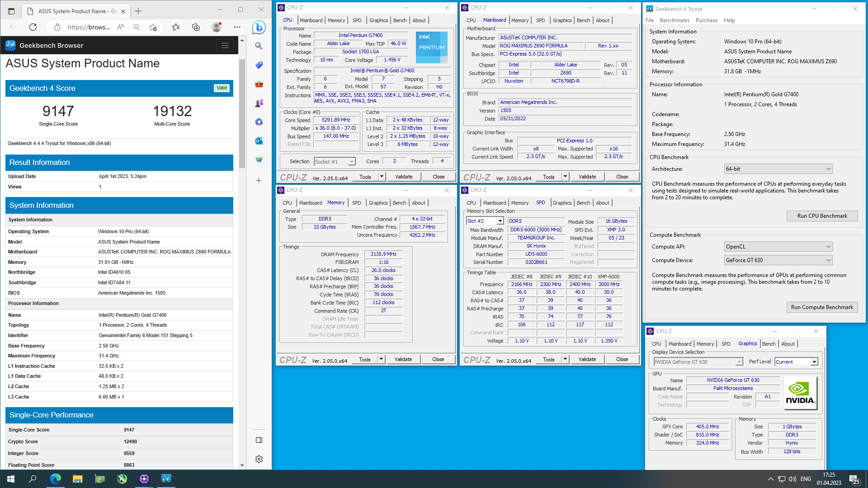Expand the Slot #2 memory slot dropdown
Image resolution: width=868 pixels, height=488 pixels.
click(500, 221)
